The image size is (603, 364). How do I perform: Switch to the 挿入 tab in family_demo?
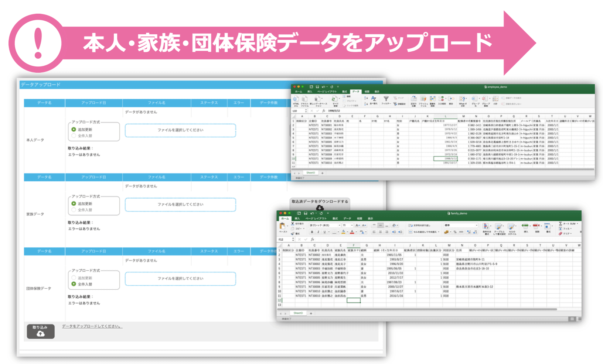(297, 219)
